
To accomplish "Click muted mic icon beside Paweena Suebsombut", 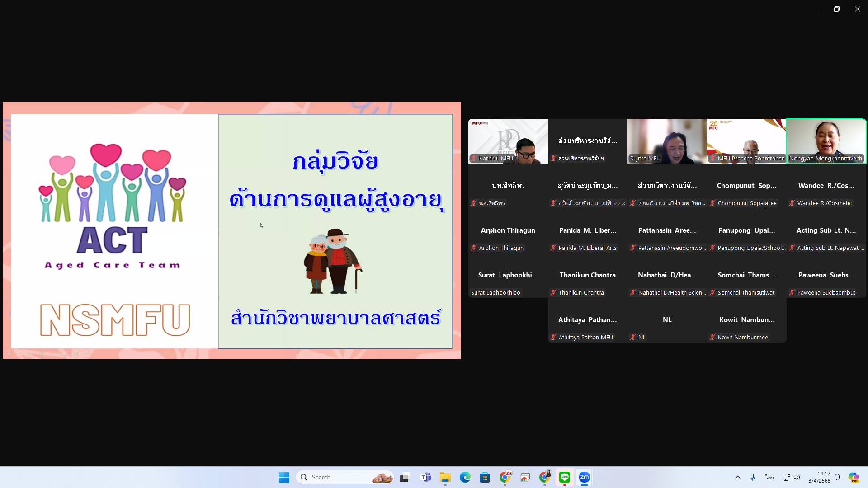I will pyautogui.click(x=792, y=292).
